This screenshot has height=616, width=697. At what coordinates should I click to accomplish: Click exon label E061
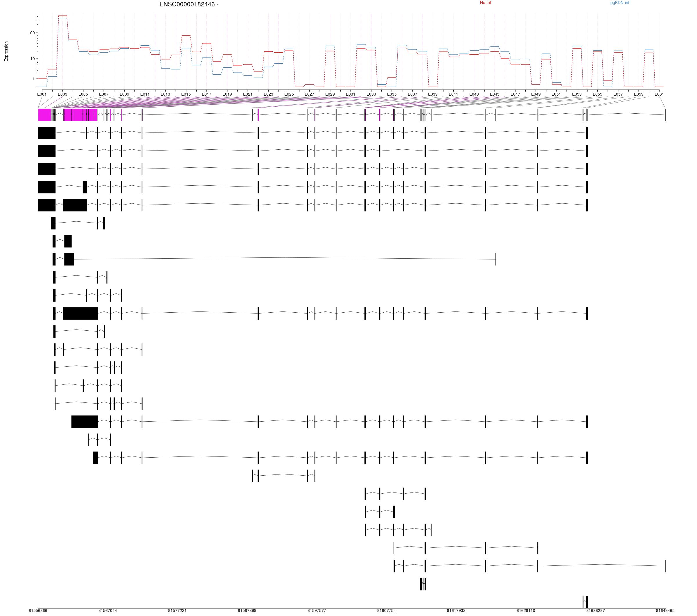tap(659, 94)
